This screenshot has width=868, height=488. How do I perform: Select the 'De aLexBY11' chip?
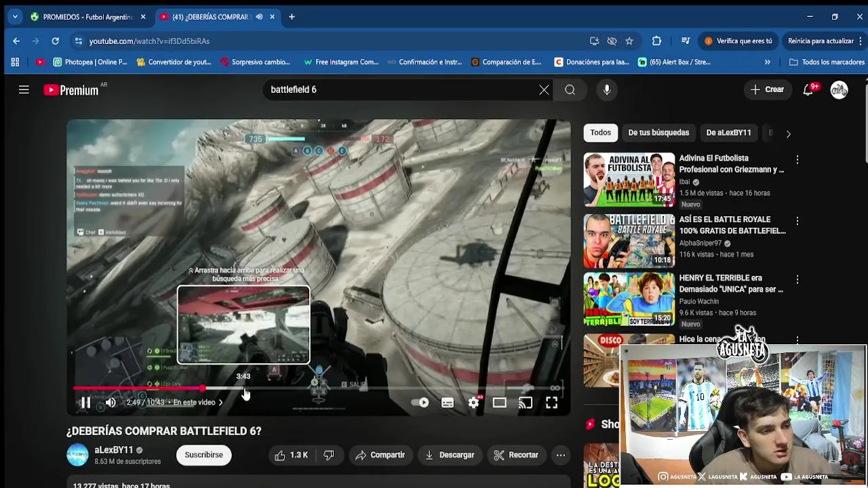728,133
